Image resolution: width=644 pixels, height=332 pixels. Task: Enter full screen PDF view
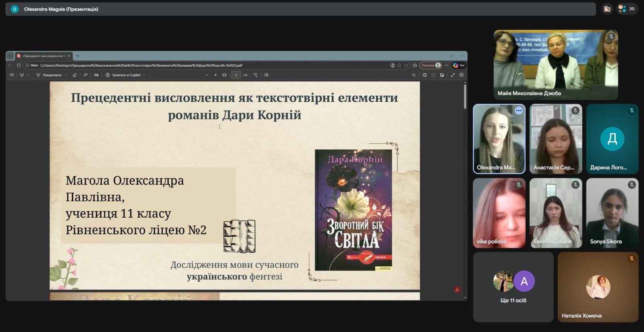[453, 75]
